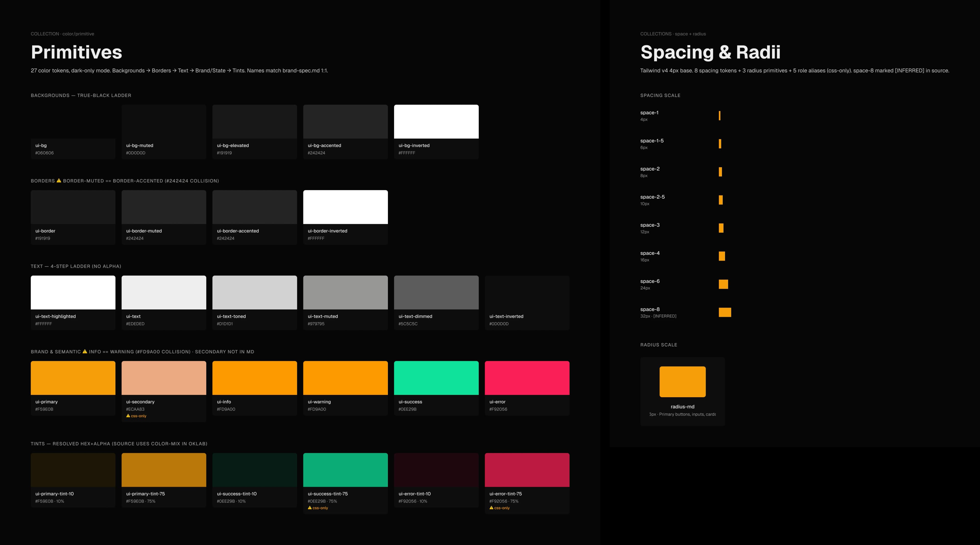
Task: Select the ui-primary amber swatch
Action: (73, 378)
